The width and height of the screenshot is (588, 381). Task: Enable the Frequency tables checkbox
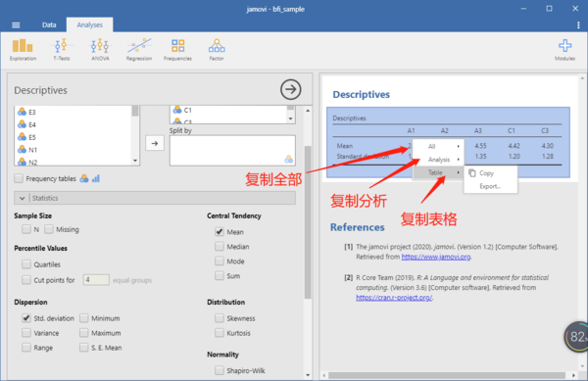pos(19,178)
